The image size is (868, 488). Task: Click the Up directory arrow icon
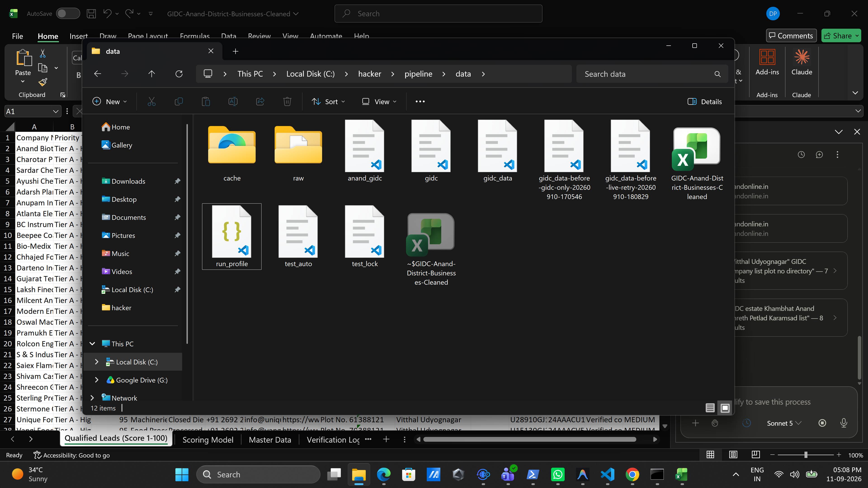(152, 74)
